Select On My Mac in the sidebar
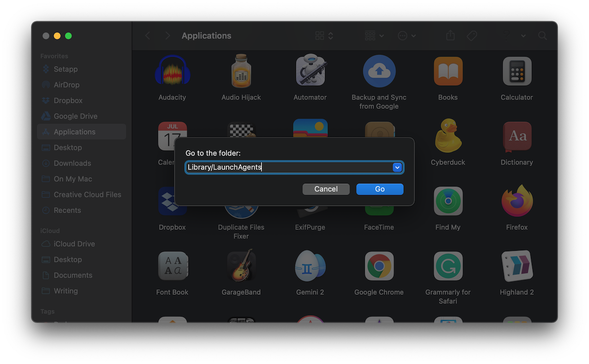The height and width of the screenshot is (364, 589). [x=81, y=179]
